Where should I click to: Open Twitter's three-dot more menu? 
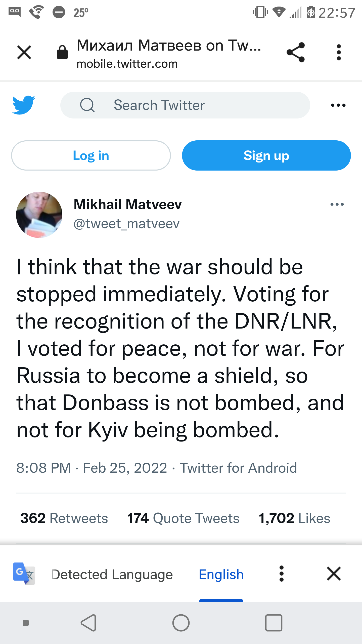(x=338, y=105)
